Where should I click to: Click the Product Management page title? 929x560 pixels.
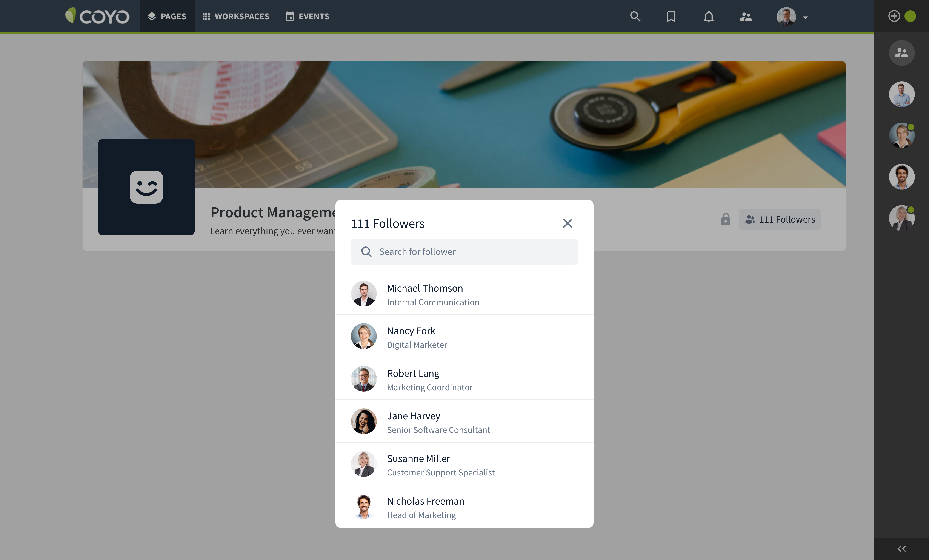[x=273, y=212]
